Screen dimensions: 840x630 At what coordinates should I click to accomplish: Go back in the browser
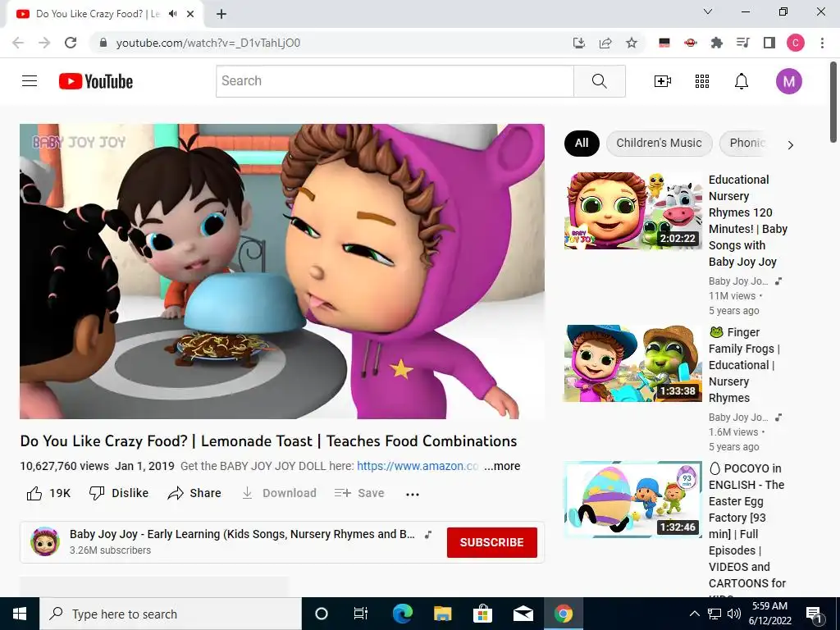(x=18, y=43)
